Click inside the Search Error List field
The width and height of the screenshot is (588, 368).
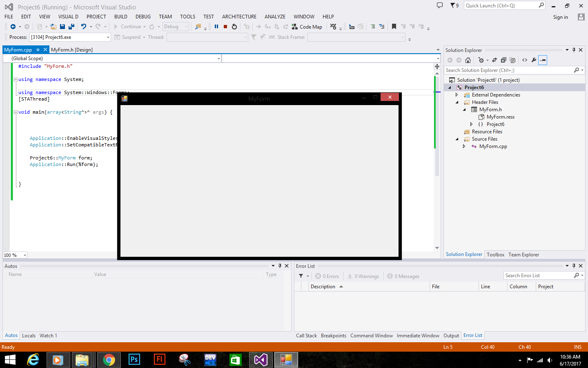point(539,275)
